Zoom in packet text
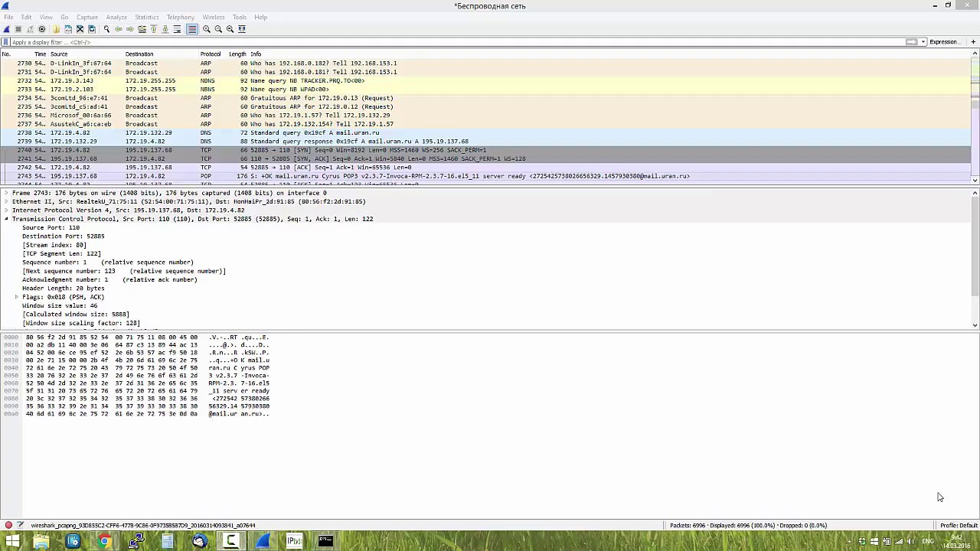Screen dimensions: 980x551 point(207,29)
